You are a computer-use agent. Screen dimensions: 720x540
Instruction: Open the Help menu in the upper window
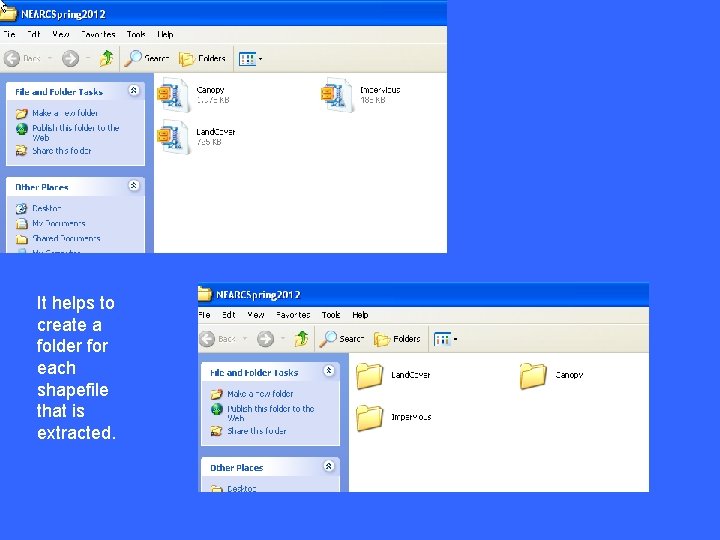(165, 34)
